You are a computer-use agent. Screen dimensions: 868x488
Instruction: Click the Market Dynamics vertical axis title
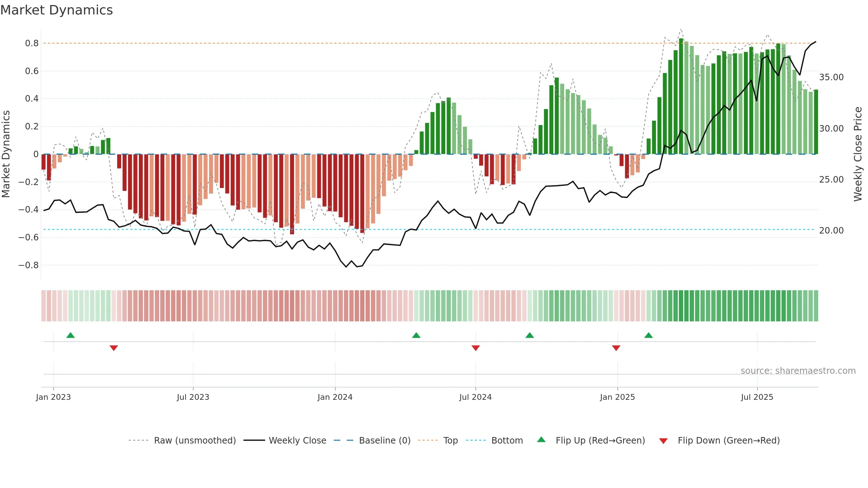[6, 154]
